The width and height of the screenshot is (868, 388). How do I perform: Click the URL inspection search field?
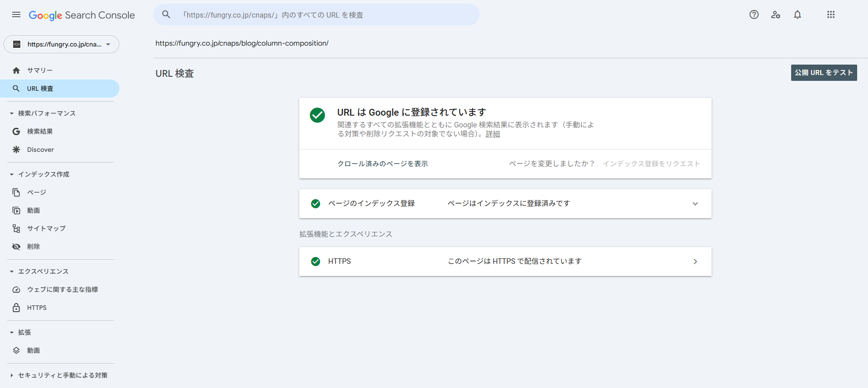pyautogui.click(x=316, y=14)
